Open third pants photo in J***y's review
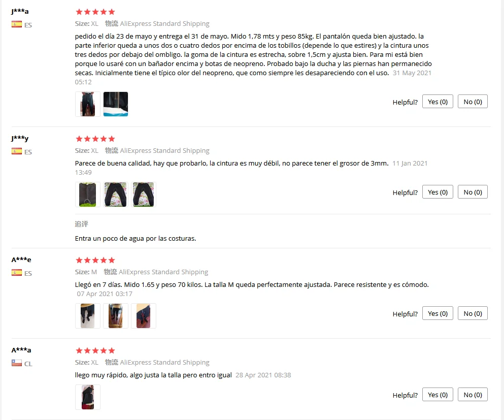The height and width of the screenshot is (420, 504). [x=144, y=194]
